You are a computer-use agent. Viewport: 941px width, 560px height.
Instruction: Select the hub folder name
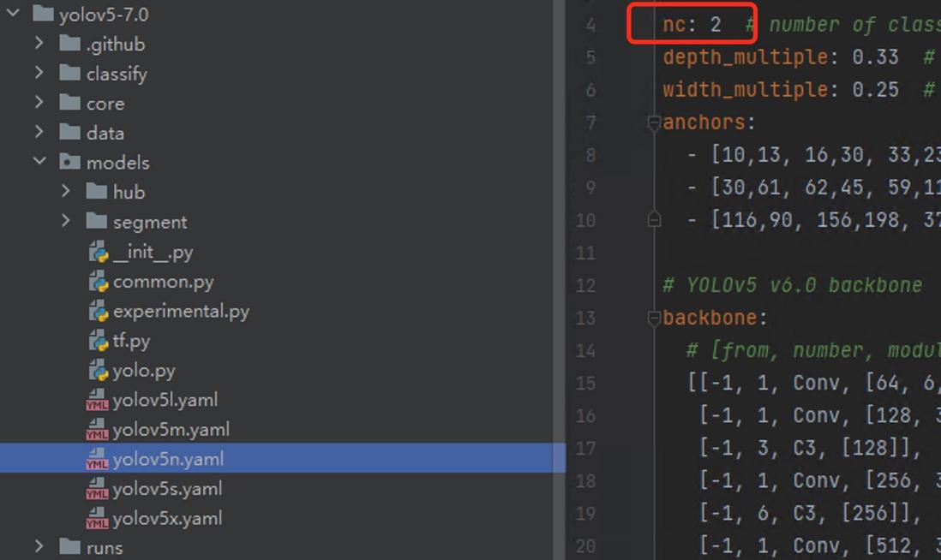point(129,192)
